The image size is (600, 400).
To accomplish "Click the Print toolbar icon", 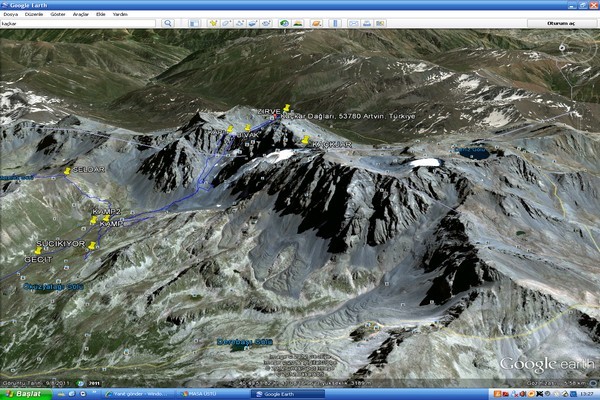I will tap(367, 22).
